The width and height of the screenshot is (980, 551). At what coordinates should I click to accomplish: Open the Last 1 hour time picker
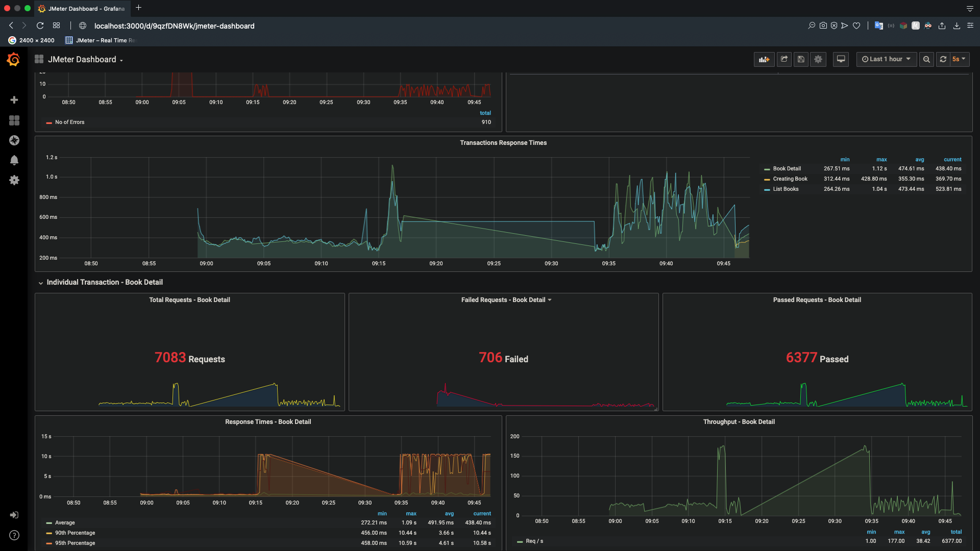click(886, 59)
